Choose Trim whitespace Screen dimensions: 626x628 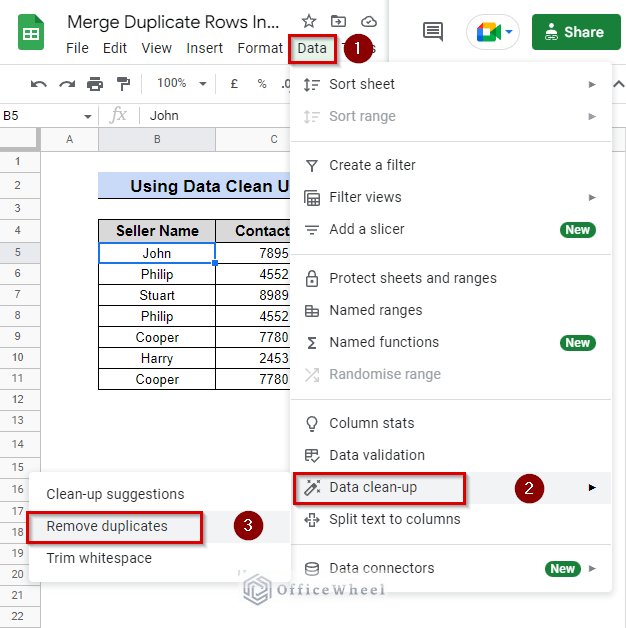pyautogui.click(x=159, y=558)
